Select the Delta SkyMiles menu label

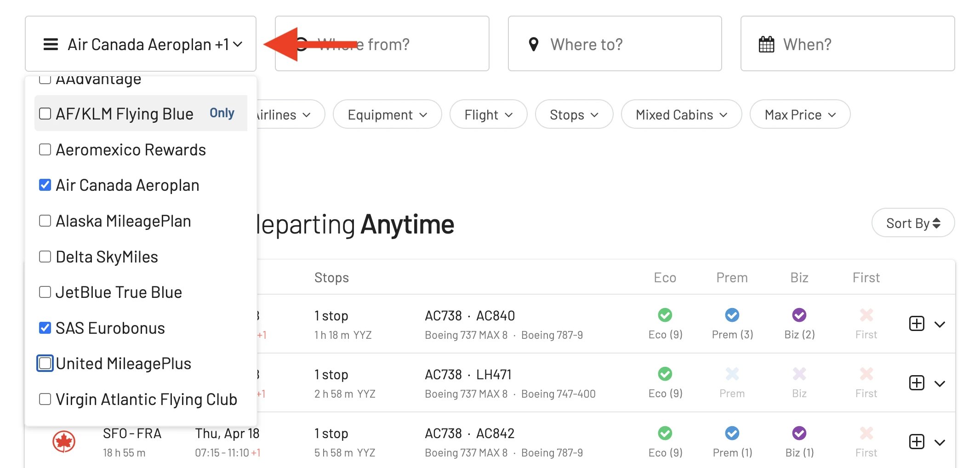click(x=107, y=257)
